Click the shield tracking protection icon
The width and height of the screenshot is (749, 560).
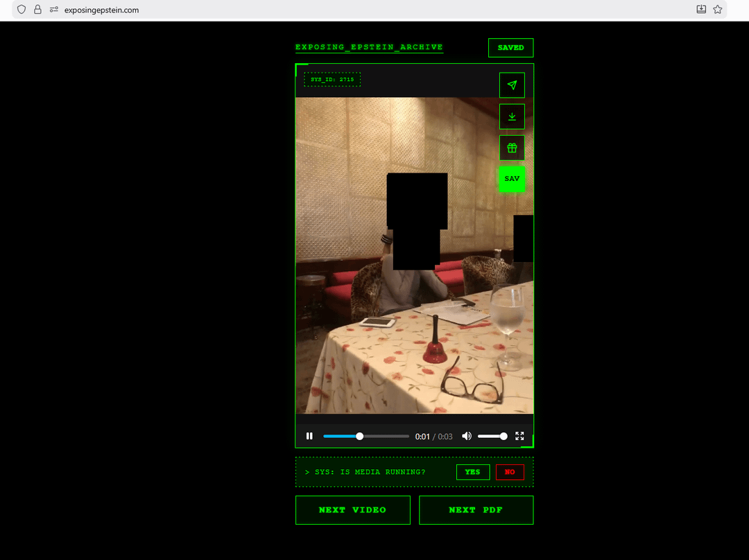pos(21,10)
